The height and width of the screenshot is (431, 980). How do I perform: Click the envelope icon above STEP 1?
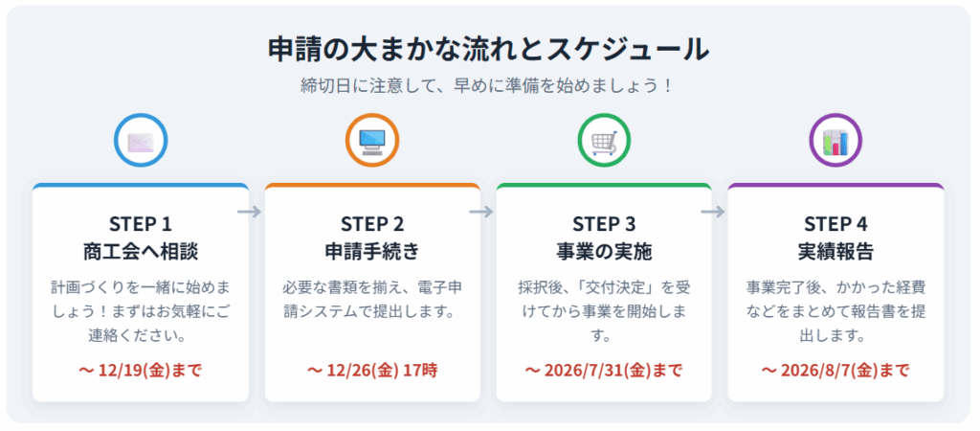point(141,142)
